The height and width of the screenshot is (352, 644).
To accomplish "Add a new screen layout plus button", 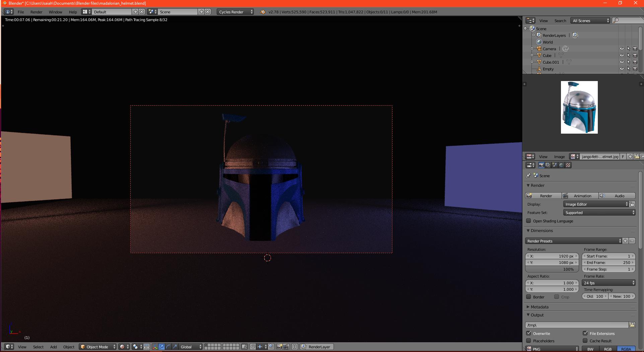I will coord(135,12).
